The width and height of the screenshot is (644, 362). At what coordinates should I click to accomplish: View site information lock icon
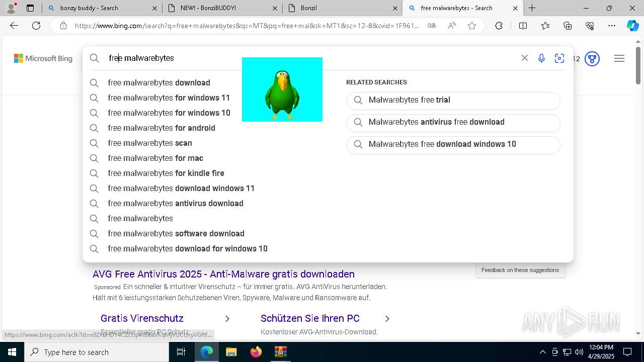(63, 26)
